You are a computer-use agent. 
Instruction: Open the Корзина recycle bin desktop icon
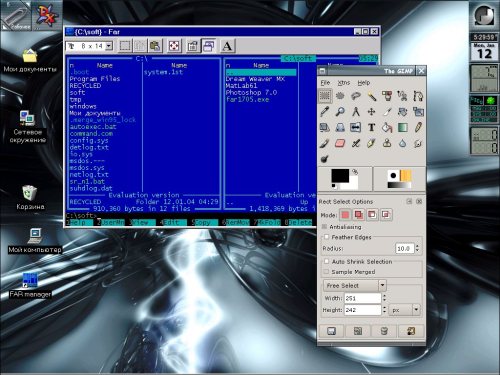pyautogui.click(x=30, y=198)
